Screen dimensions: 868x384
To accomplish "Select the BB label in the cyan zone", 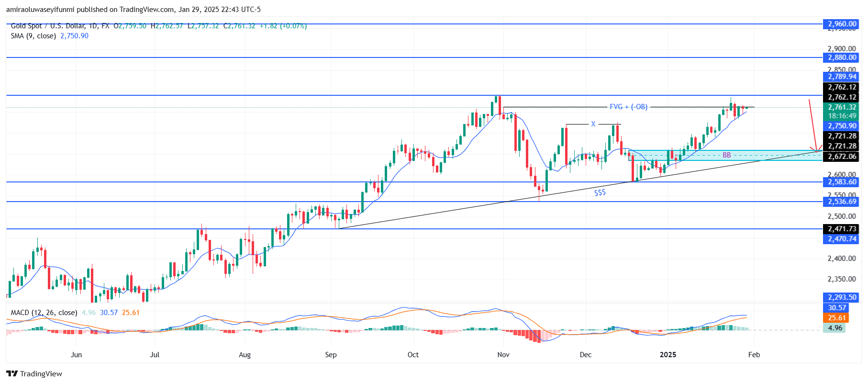I will [726, 155].
